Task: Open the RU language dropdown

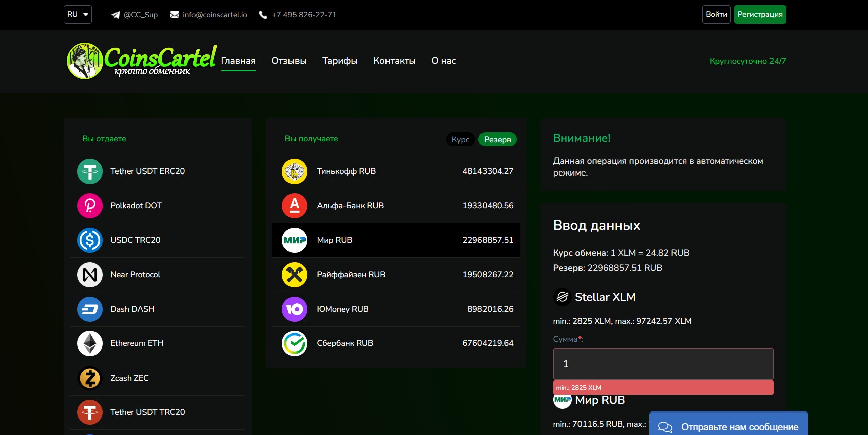Action: point(78,14)
